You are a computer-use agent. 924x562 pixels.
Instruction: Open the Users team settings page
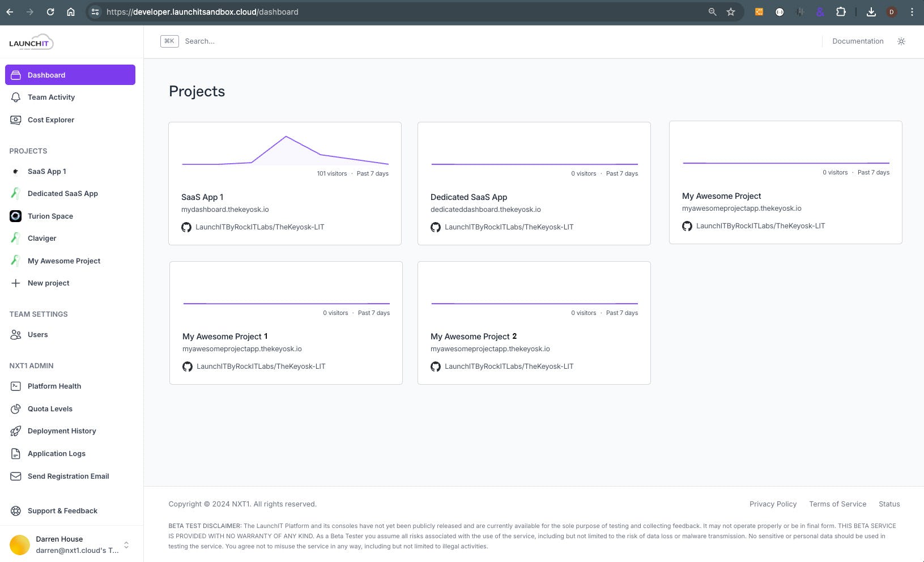(x=38, y=335)
